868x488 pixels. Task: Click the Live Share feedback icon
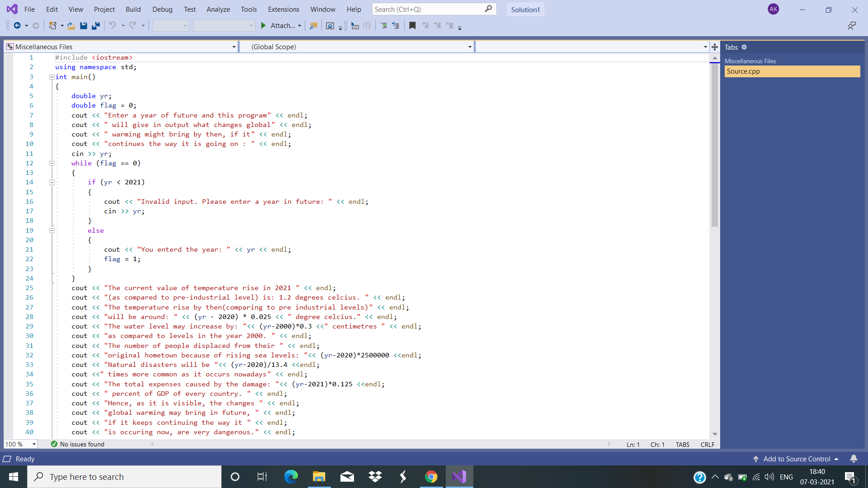pyautogui.click(x=852, y=26)
